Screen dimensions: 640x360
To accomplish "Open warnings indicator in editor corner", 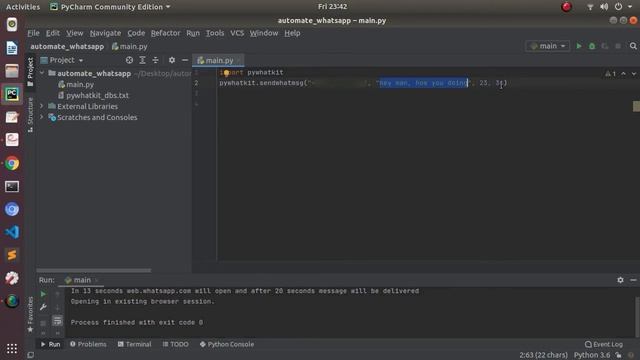I will coord(611,73).
